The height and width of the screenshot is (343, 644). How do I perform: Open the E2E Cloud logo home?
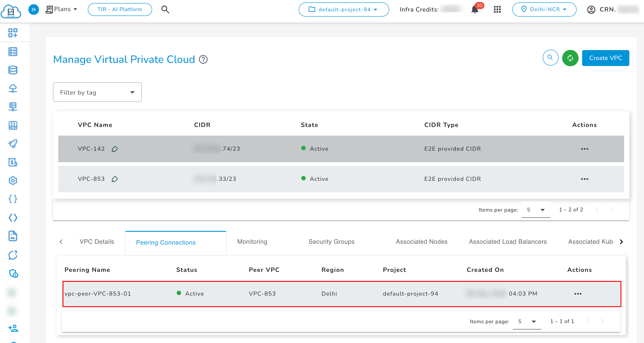click(11, 11)
